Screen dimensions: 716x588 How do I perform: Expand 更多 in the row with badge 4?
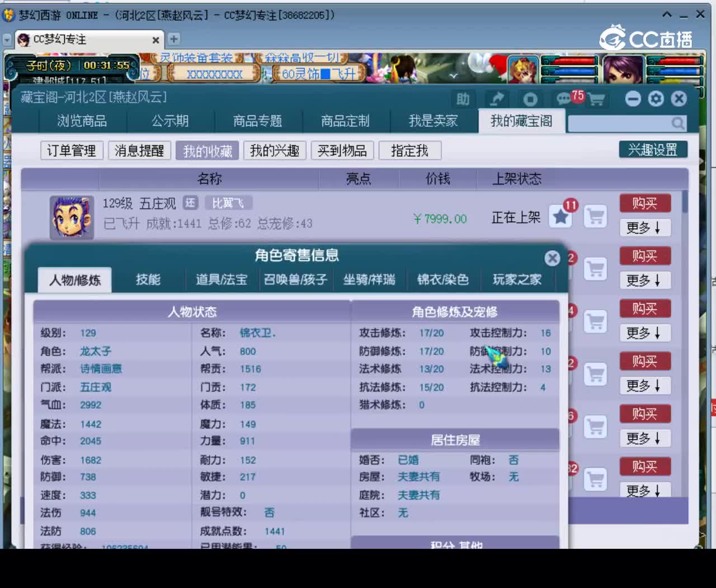pyautogui.click(x=645, y=333)
